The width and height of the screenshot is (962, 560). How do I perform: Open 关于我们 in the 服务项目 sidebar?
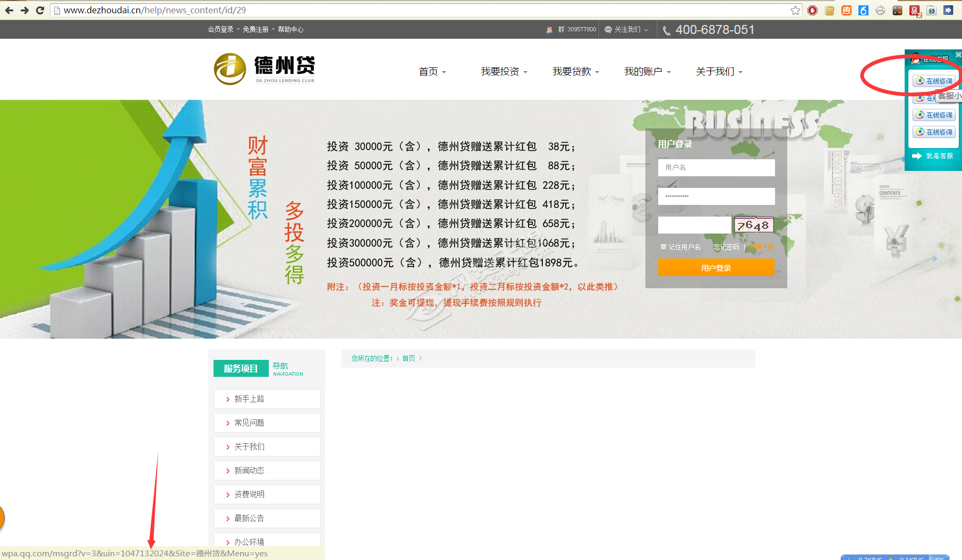tap(267, 446)
